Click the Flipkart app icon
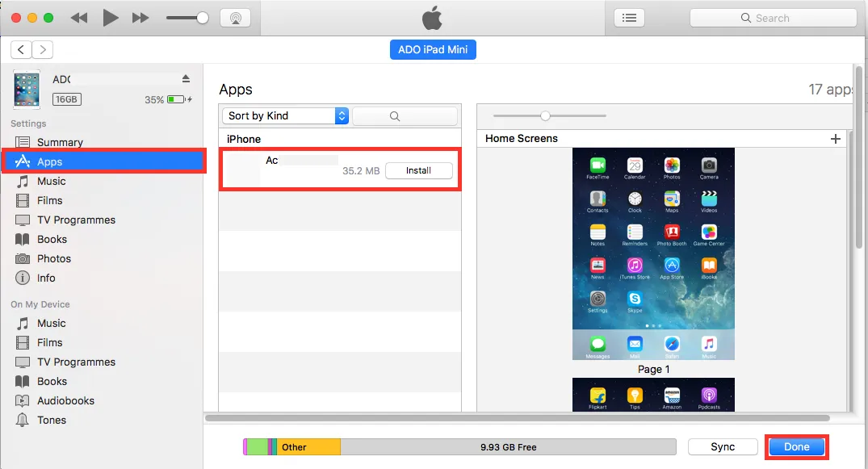The width and height of the screenshot is (868, 469). pos(598,396)
